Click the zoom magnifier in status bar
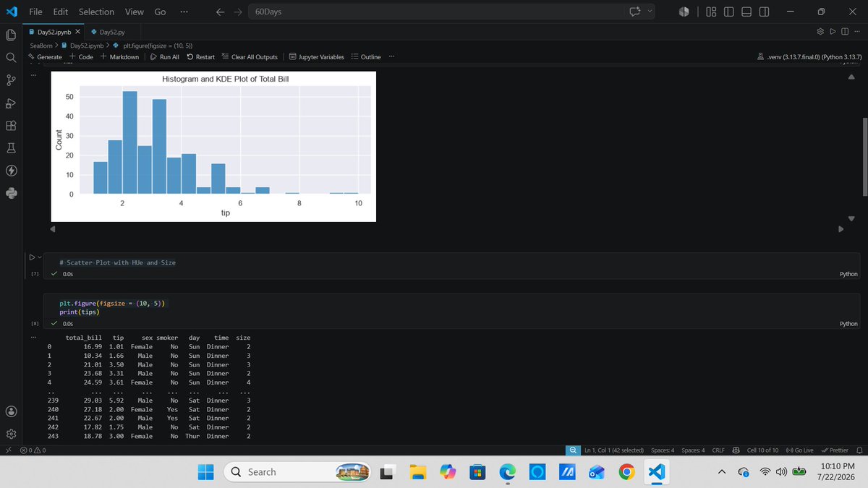The image size is (868, 488). pos(573,450)
